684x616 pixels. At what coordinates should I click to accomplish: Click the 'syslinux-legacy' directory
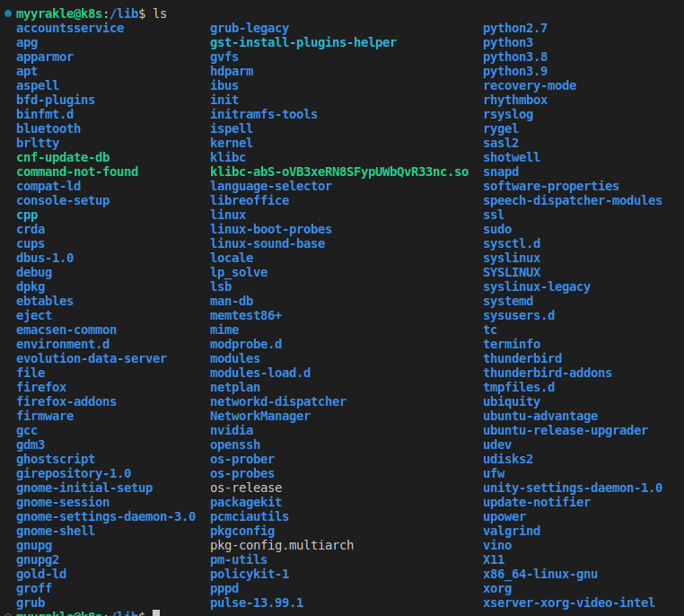coord(537,287)
